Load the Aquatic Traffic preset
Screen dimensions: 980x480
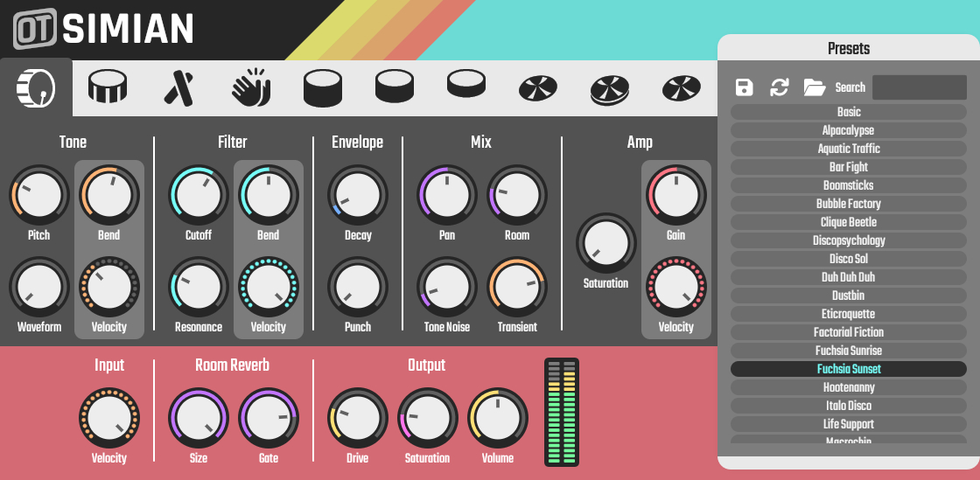[849, 149]
